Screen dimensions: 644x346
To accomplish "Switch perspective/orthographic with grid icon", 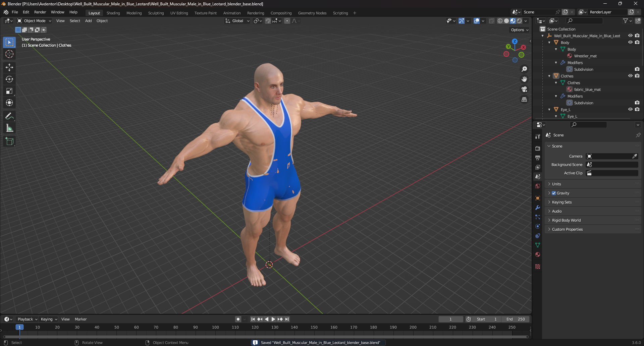I will click(524, 99).
